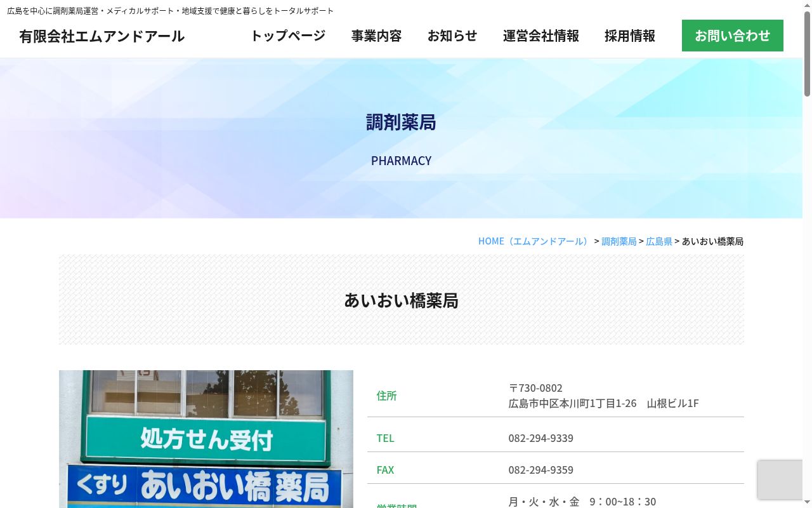This screenshot has height=508, width=812.
Task: Click the opening hours 月・火・水・金 9：00~18：30
Action: tap(582, 502)
